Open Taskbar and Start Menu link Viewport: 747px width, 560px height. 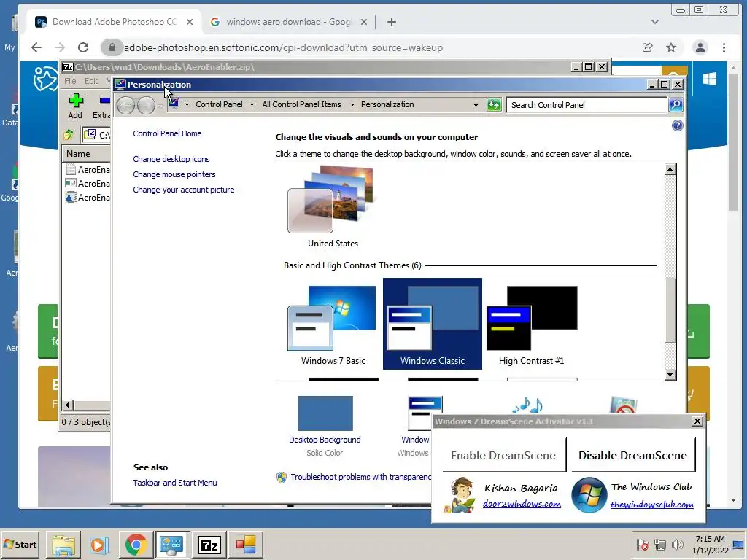coord(175,483)
